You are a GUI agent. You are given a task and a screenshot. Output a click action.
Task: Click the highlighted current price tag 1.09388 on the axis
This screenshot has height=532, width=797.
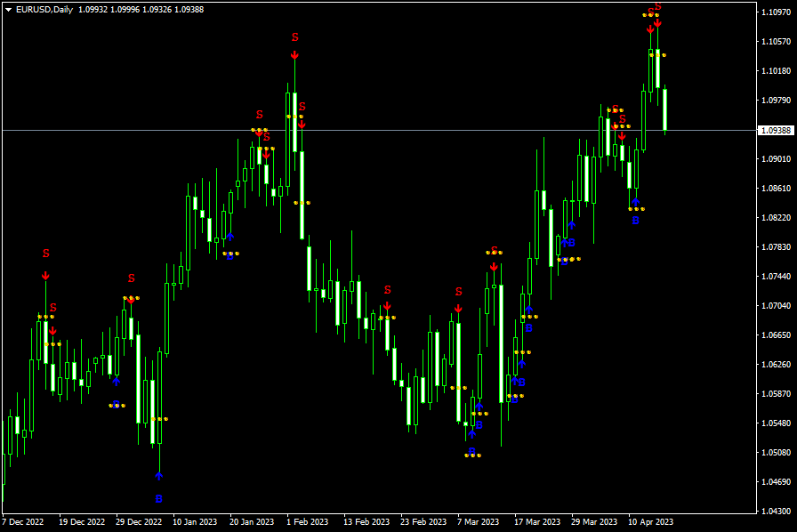tap(777, 131)
